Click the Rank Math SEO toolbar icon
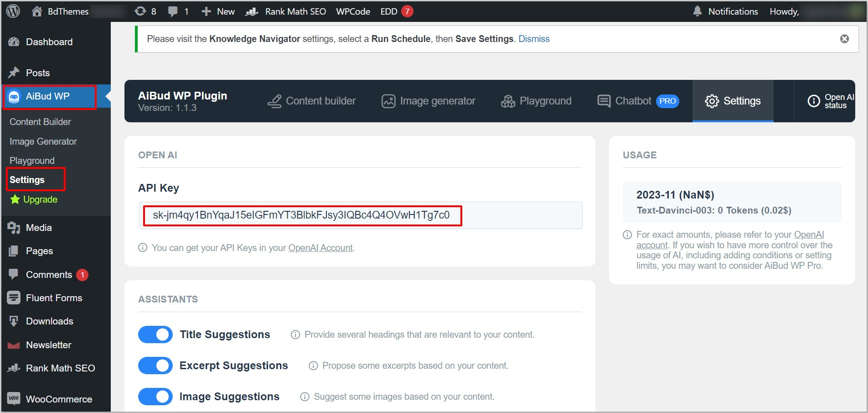 click(285, 11)
